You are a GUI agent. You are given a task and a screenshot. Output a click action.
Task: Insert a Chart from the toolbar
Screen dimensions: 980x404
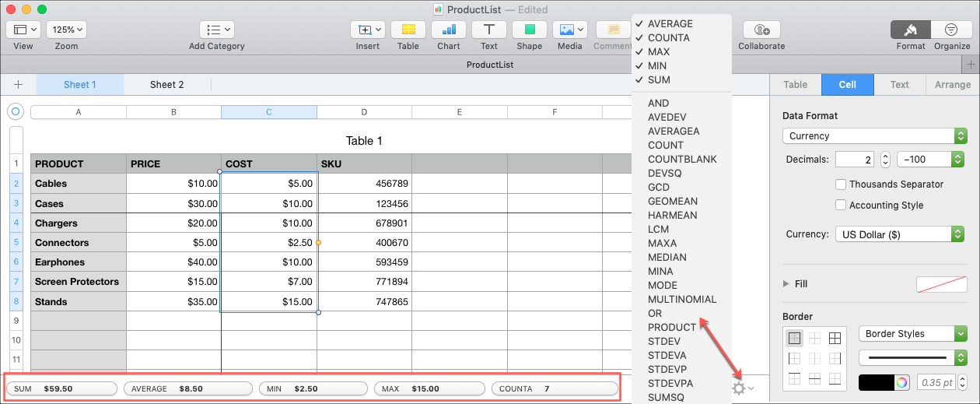click(x=449, y=30)
